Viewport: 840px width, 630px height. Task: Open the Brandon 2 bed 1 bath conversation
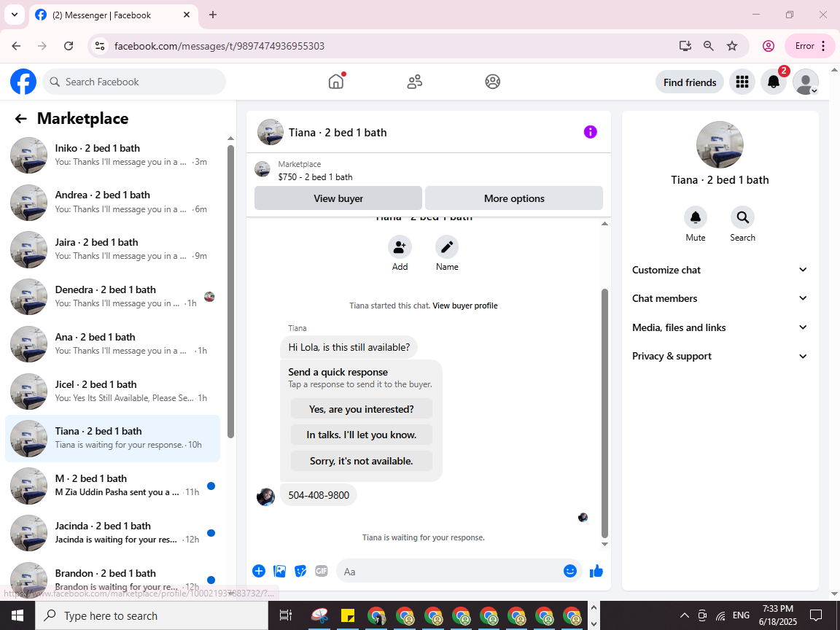click(112, 580)
